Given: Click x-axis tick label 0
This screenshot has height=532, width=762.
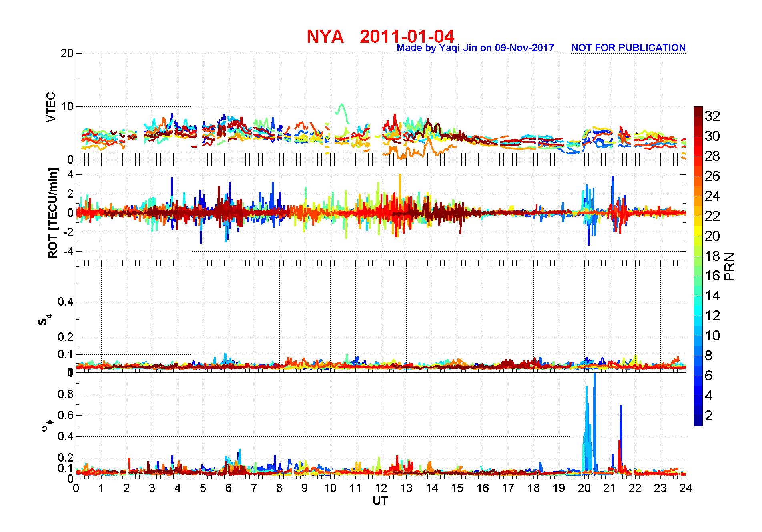Looking at the screenshot, I should tap(76, 488).
